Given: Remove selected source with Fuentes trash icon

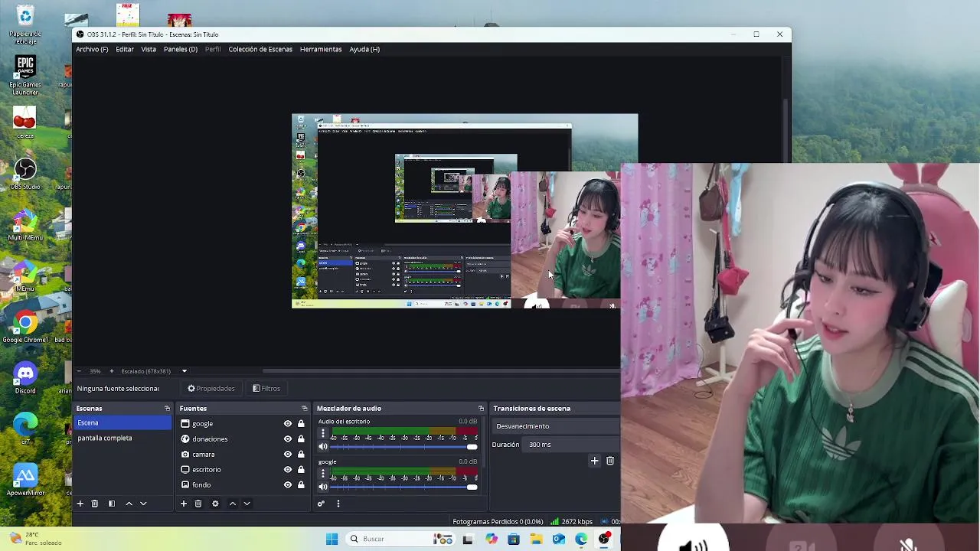Looking at the screenshot, I should (x=198, y=504).
